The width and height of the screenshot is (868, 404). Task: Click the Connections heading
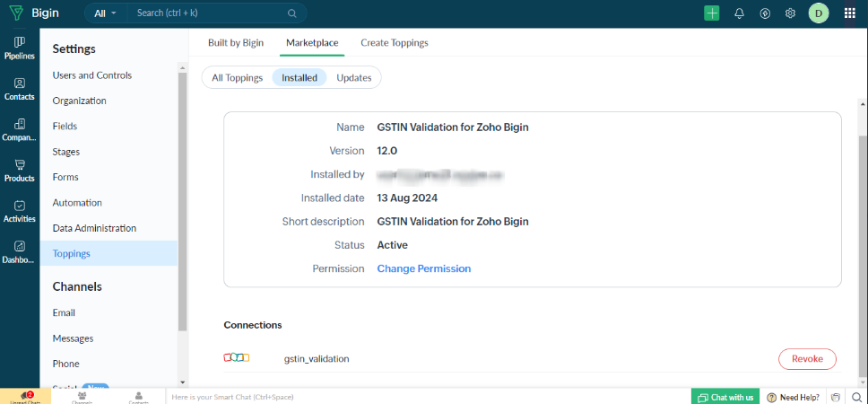pyautogui.click(x=253, y=325)
